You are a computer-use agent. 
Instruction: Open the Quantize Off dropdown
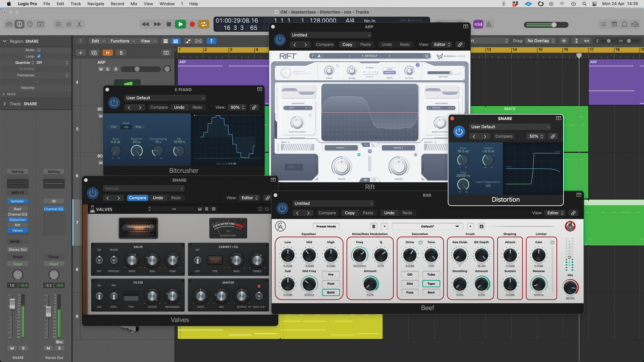pos(52,63)
